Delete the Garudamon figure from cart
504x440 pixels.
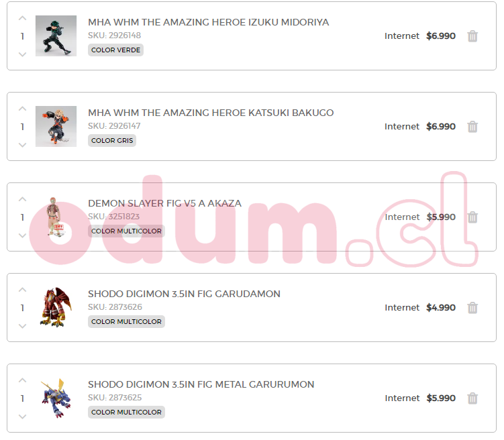click(x=472, y=308)
